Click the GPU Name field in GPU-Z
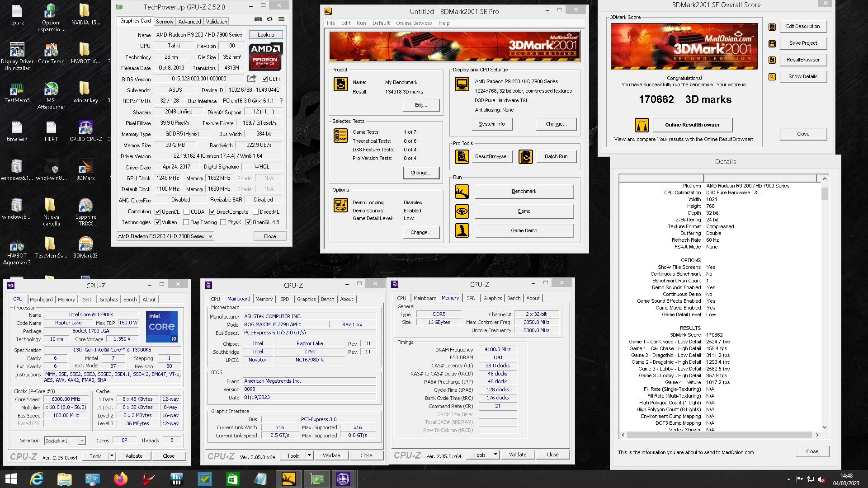The image size is (868, 488). [x=199, y=35]
